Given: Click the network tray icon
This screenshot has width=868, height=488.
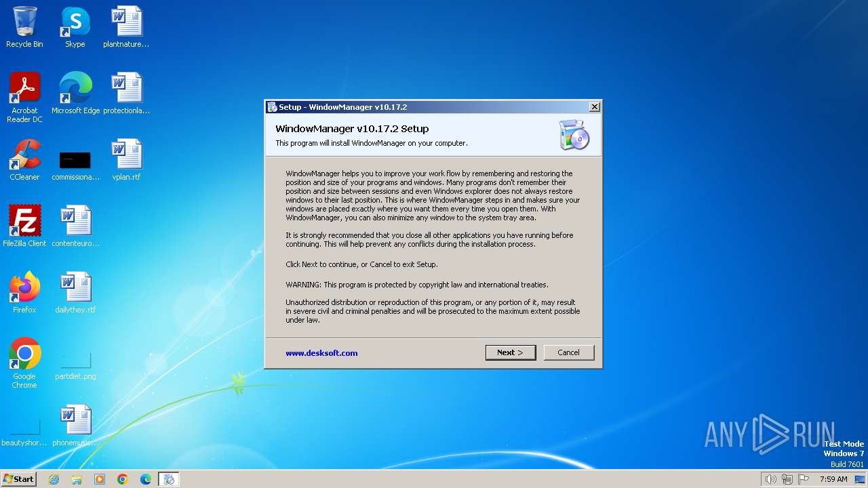Looking at the screenshot, I should 787,479.
